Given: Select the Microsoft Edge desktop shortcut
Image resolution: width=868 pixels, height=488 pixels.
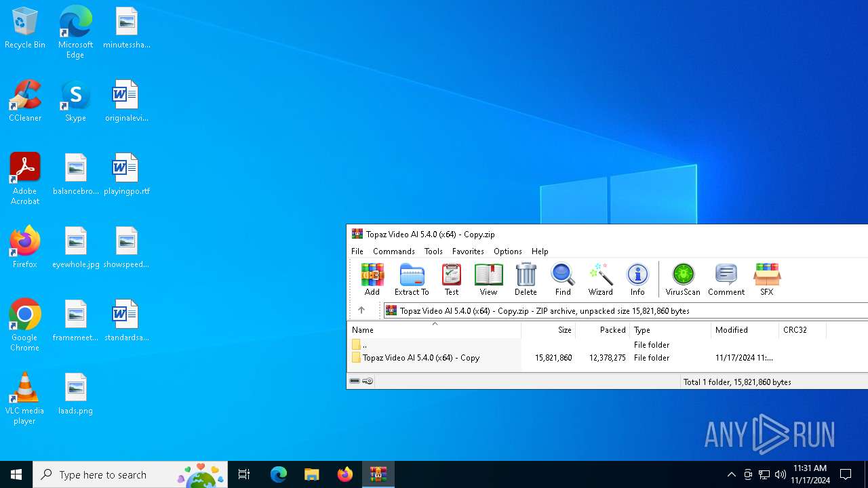Looking at the screenshot, I should (75, 33).
